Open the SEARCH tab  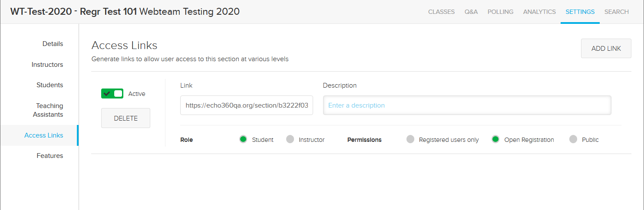pyautogui.click(x=617, y=12)
